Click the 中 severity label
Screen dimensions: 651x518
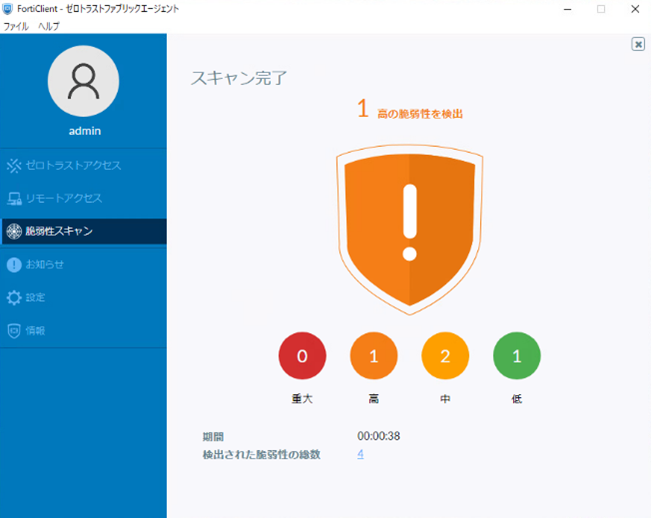445,399
